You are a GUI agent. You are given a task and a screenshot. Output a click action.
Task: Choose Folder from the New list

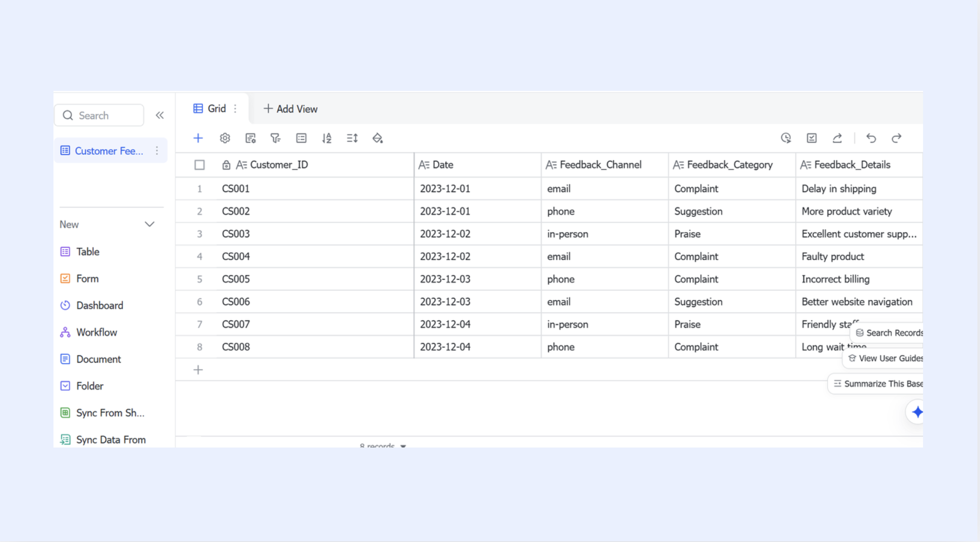tap(90, 385)
